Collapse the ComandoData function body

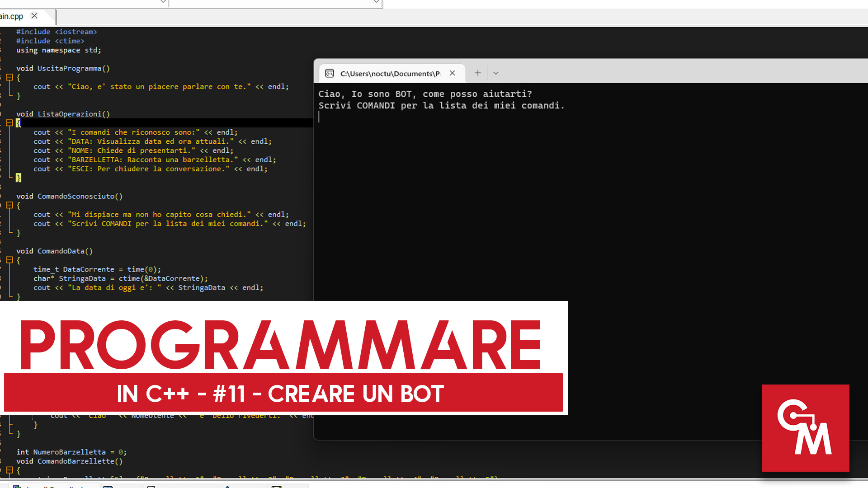[x=9, y=260]
